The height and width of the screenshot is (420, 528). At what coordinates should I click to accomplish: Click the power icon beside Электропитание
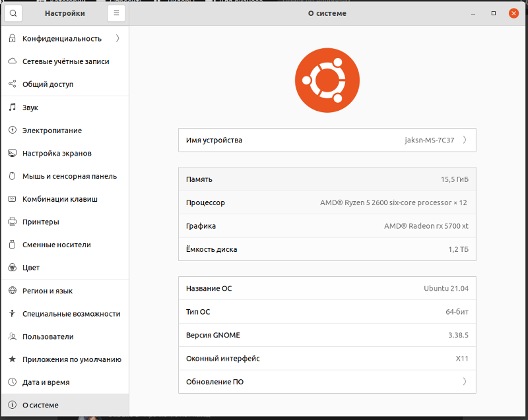point(12,130)
